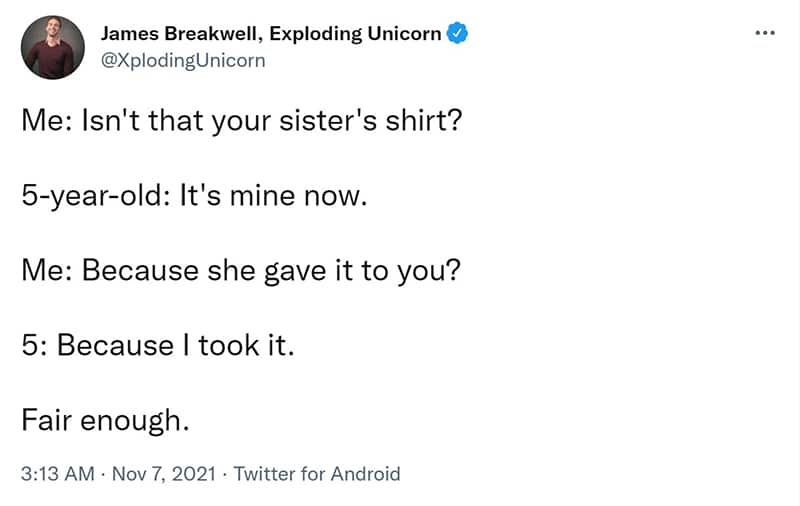Click the line "Isn't that your sister's shirt?"
Viewport: 800px width, 506px height.
272,121
